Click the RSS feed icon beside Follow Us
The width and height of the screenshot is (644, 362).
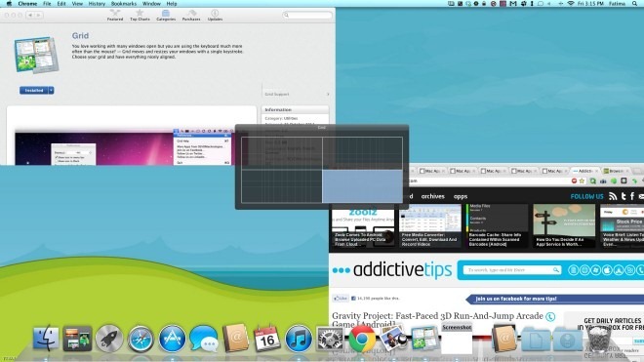pos(613,196)
